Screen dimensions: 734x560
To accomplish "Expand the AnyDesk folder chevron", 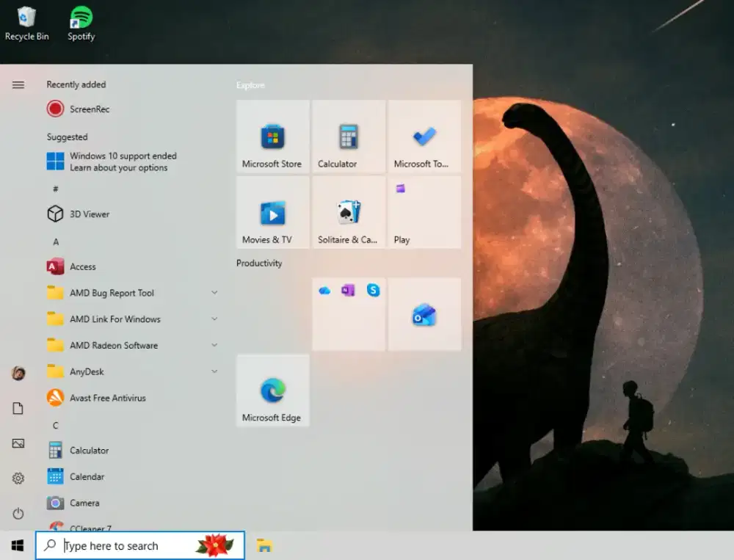I will (x=214, y=372).
